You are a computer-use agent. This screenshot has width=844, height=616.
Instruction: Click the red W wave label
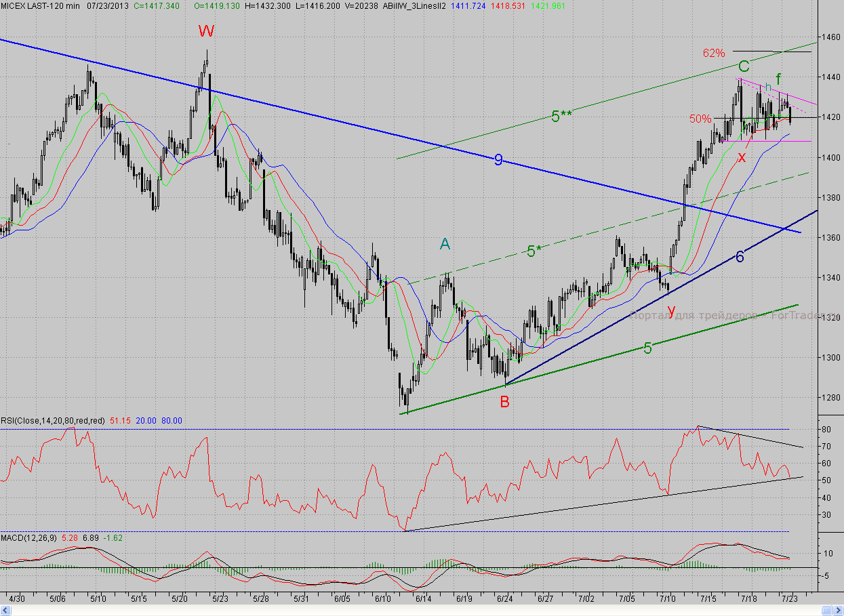tap(206, 31)
